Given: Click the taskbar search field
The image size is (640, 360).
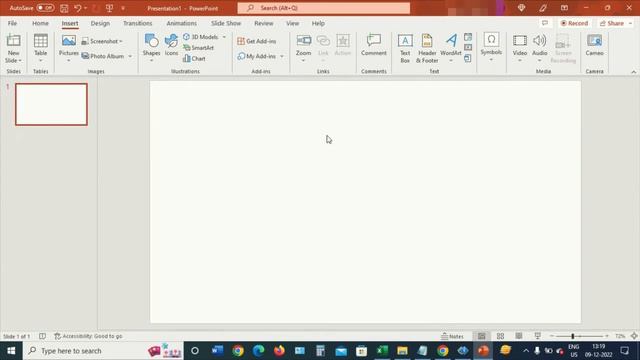Looking at the screenshot, I should [103, 351].
